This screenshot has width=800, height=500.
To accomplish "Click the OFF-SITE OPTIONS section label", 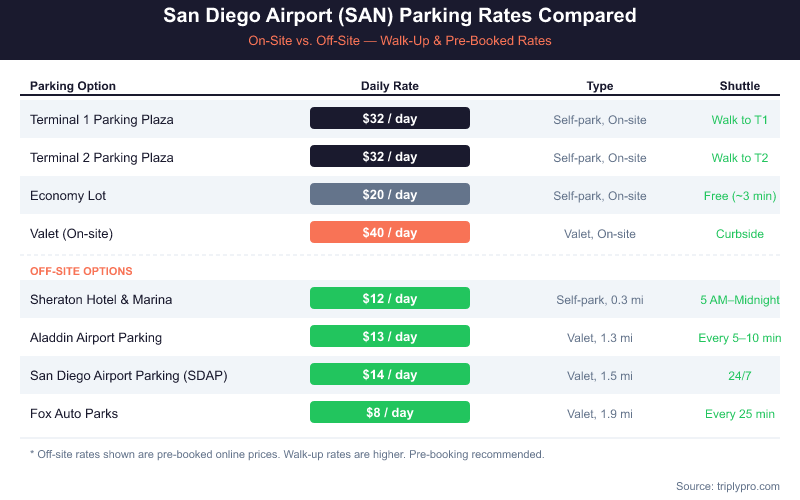I will [81, 271].
